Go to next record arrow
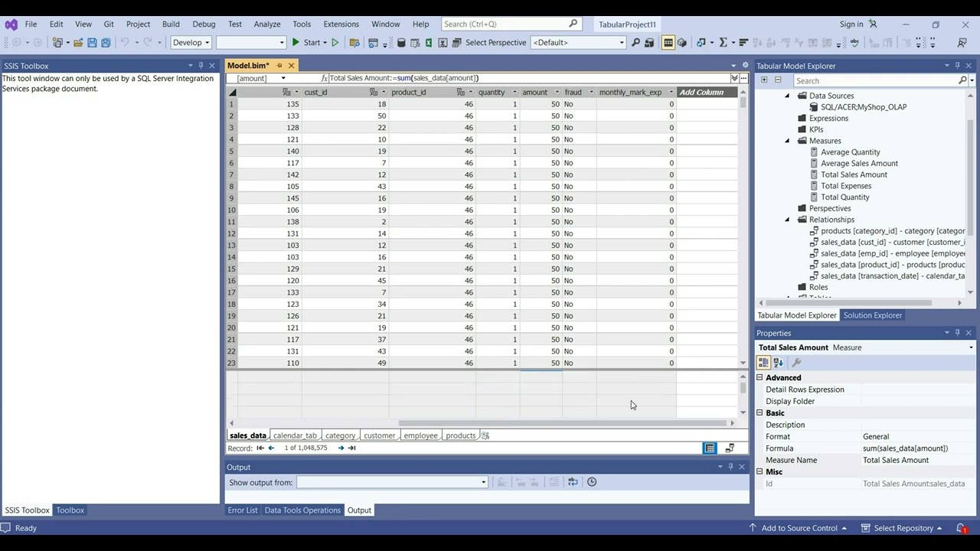The width and height of the screenshot is (980, 551). 341,448
